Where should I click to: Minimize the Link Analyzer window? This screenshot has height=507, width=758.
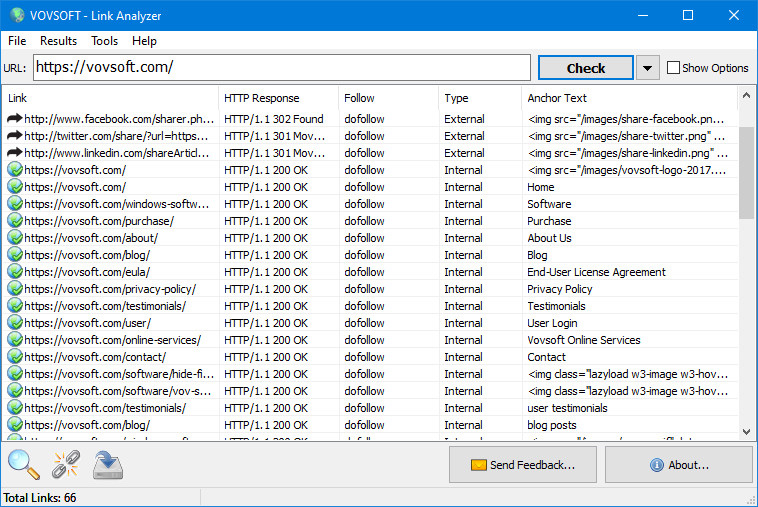point(642,15)
